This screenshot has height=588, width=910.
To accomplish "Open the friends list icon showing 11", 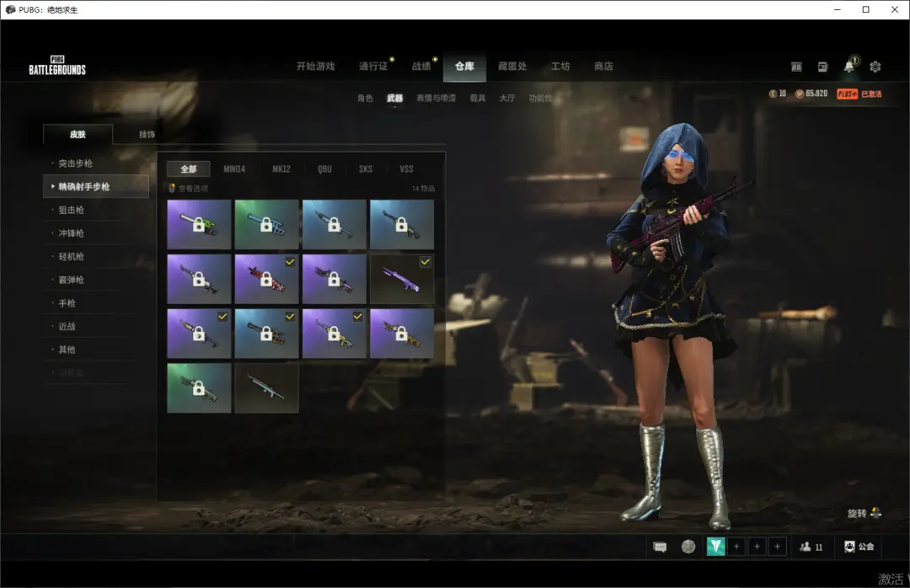I will click(811, 547).
